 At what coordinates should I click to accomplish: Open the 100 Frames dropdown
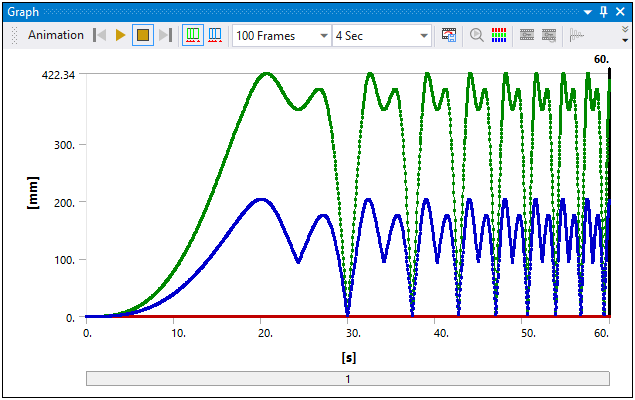(x=324, y=36)
